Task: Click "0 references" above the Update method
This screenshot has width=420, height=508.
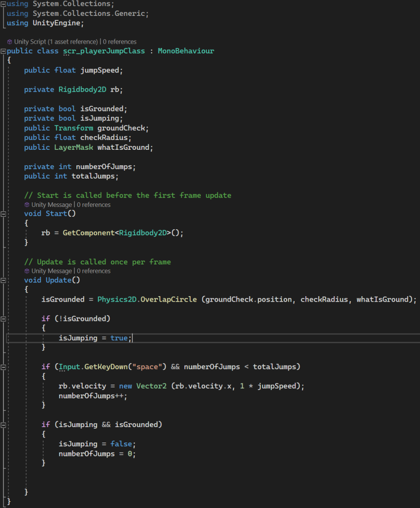Action: pyautogui.click(x=93, y=271)
